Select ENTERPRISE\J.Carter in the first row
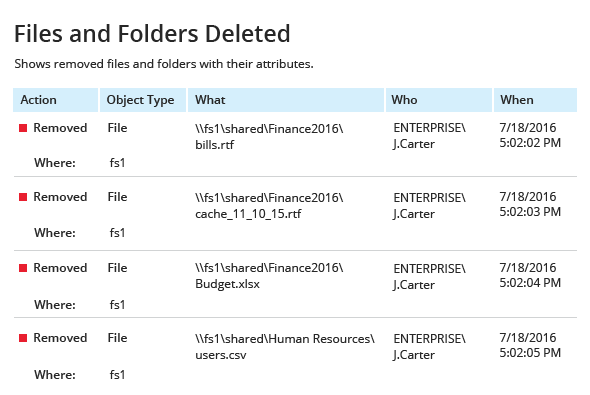 tap(429, 136)
